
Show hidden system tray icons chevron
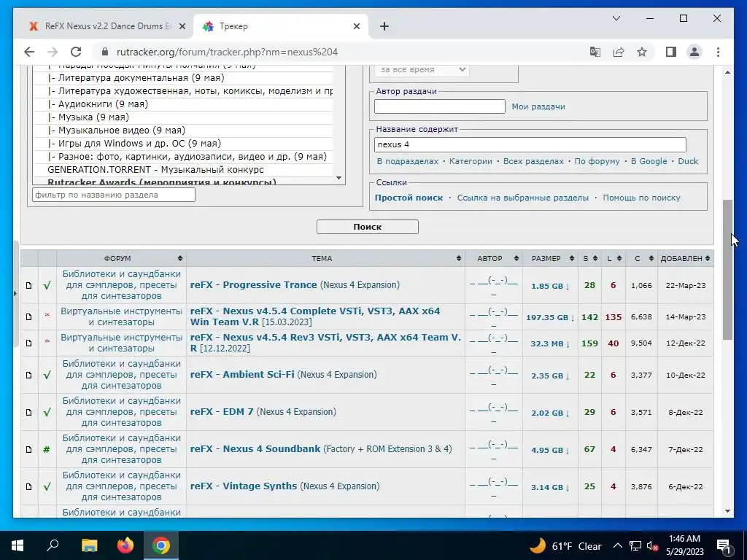pos(617,545)
